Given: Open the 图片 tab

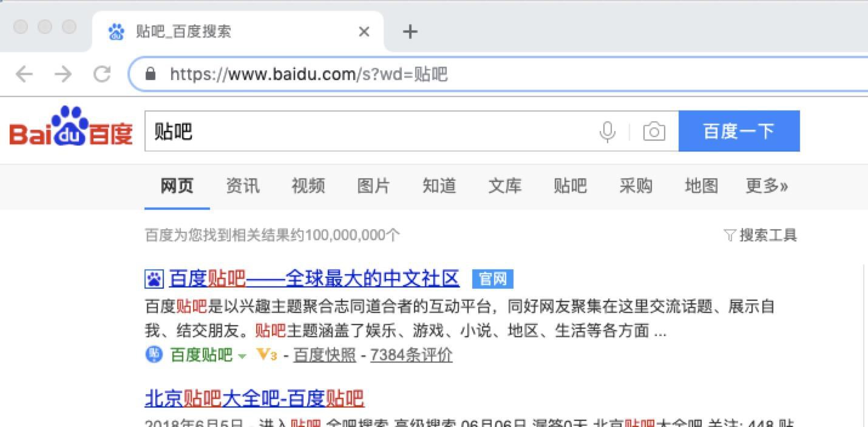Looking at the screenshot, I should point(374,186).
